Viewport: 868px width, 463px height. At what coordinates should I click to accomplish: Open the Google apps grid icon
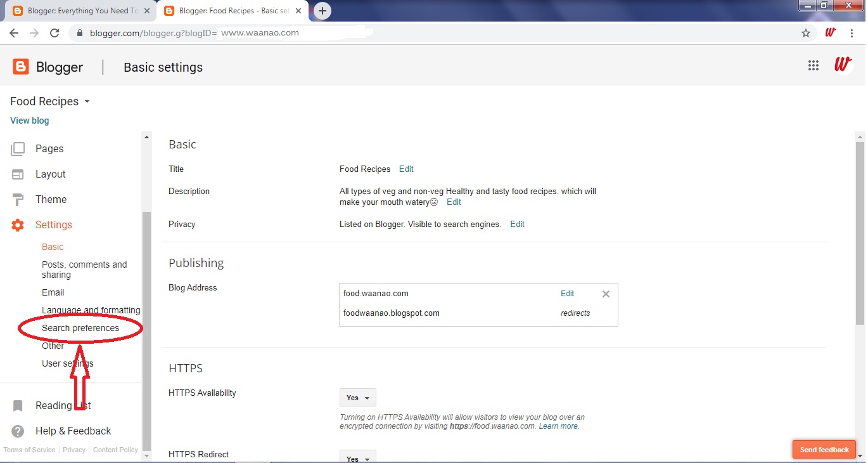click(814, 65)
